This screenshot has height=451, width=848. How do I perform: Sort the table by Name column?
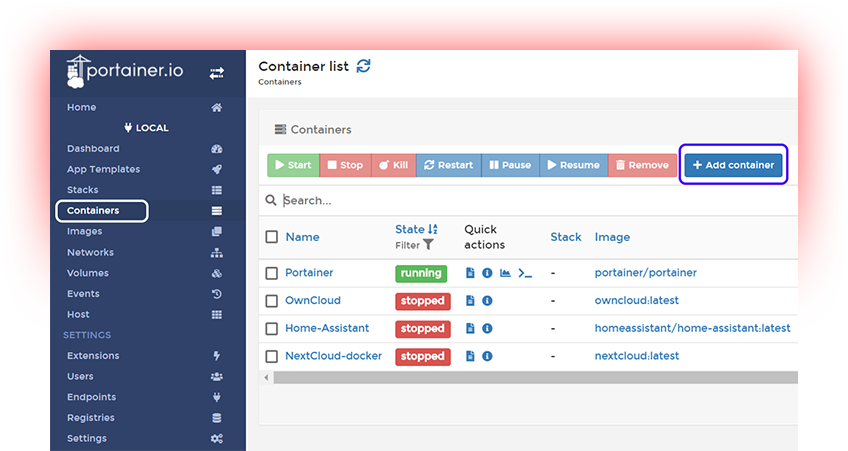click(x=302, y=237)
